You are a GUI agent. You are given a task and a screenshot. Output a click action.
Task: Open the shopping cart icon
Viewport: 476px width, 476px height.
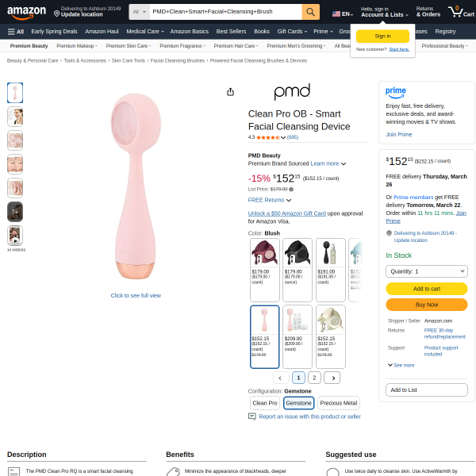point(461,12)
